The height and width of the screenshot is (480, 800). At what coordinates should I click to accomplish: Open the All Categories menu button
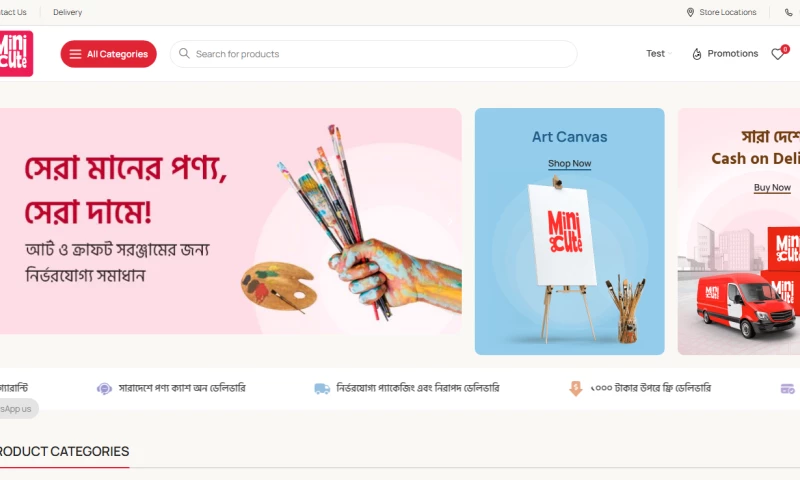109,54
